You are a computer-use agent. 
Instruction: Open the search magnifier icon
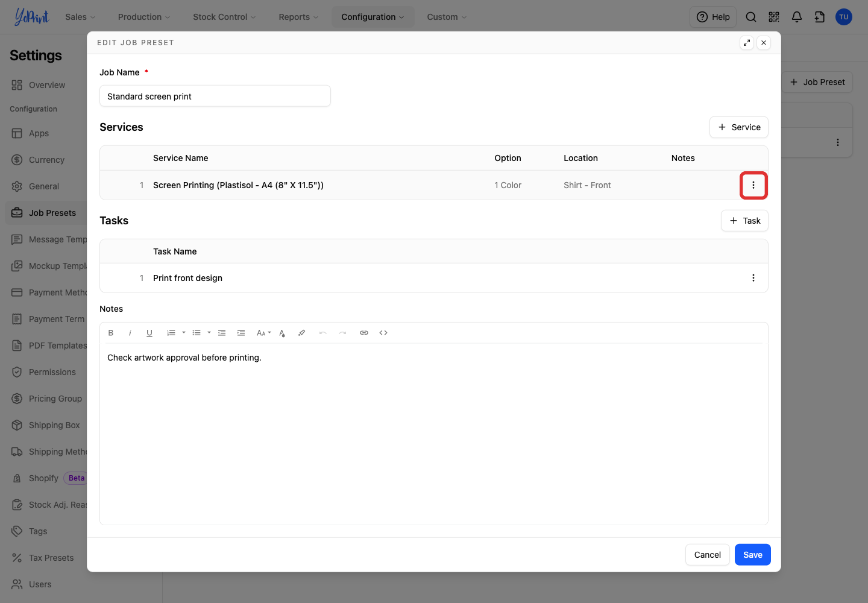tap(751, 17)
